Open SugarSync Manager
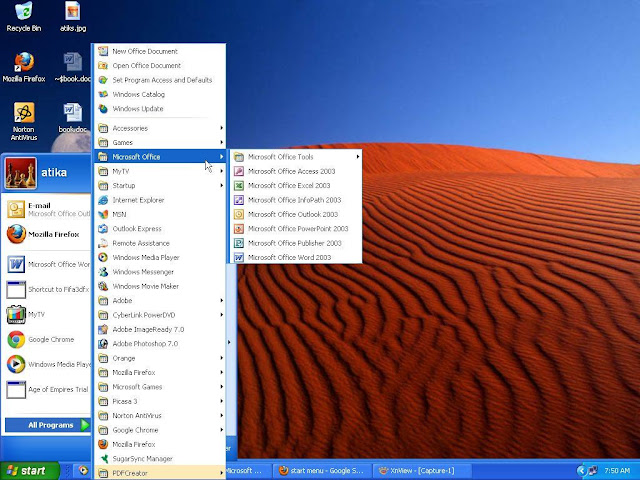 point(160,459)
